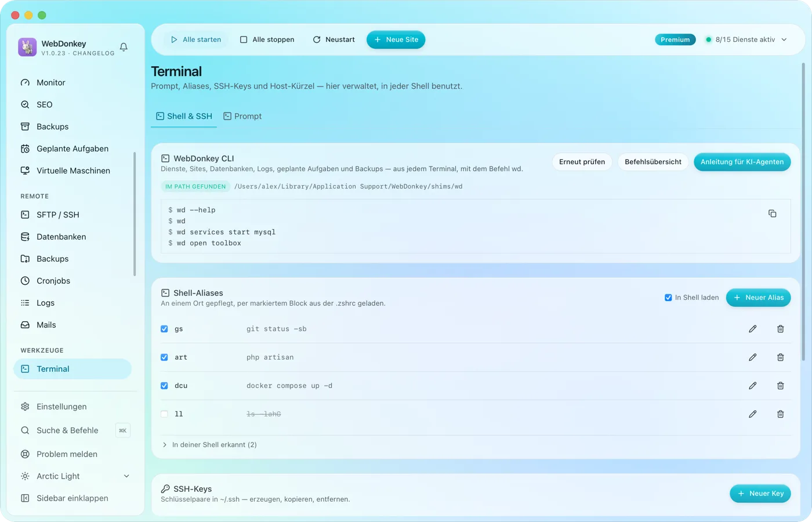
Task: Click the WebDonkey app logo
Action: pyautogui.click(x=27, y=47)
